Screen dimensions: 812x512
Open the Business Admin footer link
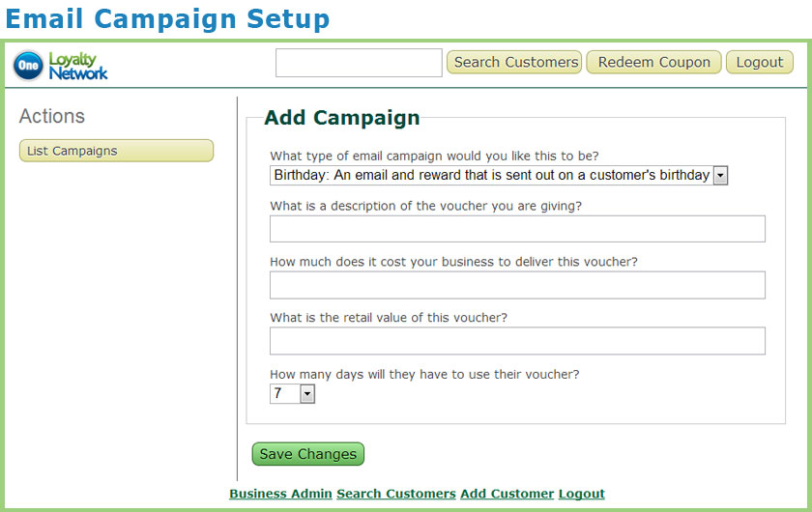(x=280, y=494)
